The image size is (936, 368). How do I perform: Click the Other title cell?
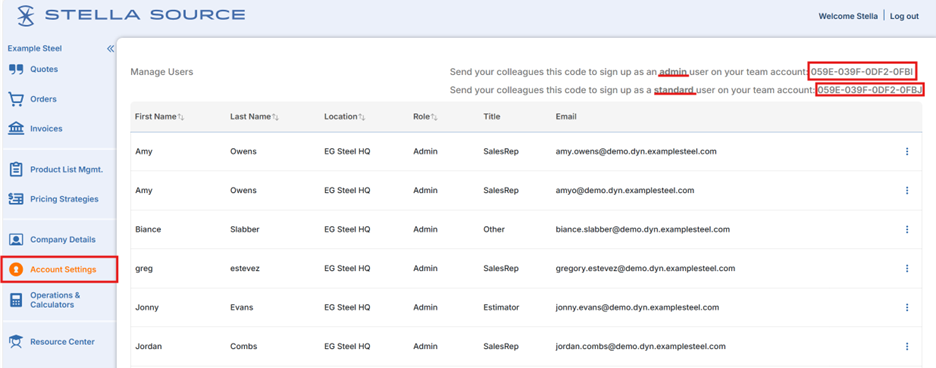(x=494, y=229)
